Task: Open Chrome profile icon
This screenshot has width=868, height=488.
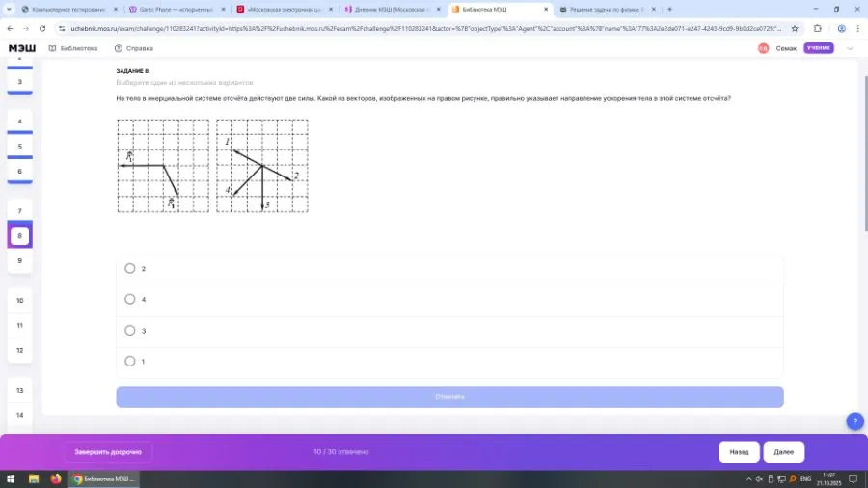Action: 841,28
